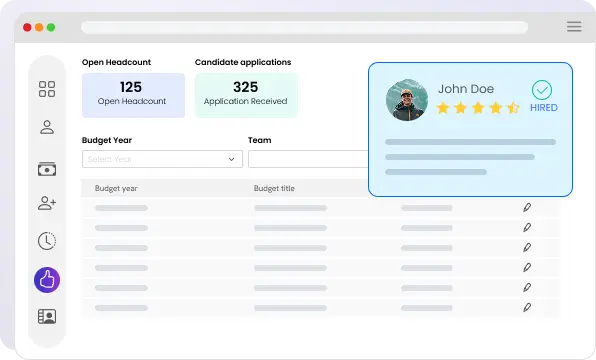This screenshot has width=596, height=360.
Task: Click the green maximize window button
Action: click(51, 27)
